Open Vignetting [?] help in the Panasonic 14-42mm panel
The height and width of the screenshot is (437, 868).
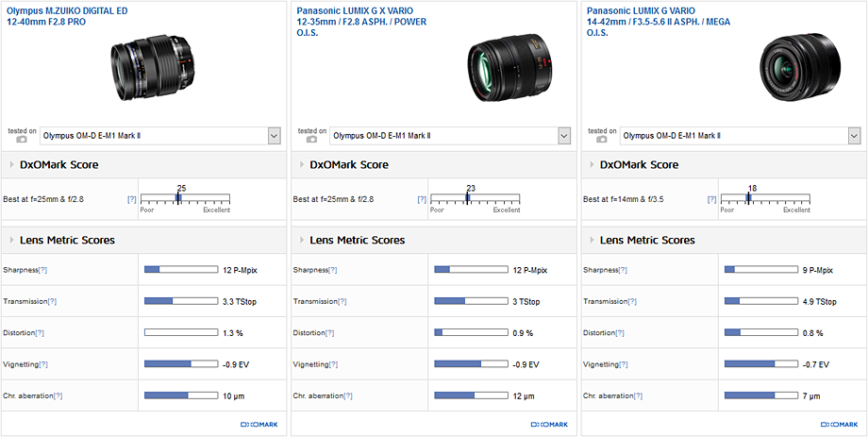[x=623, y=364]
